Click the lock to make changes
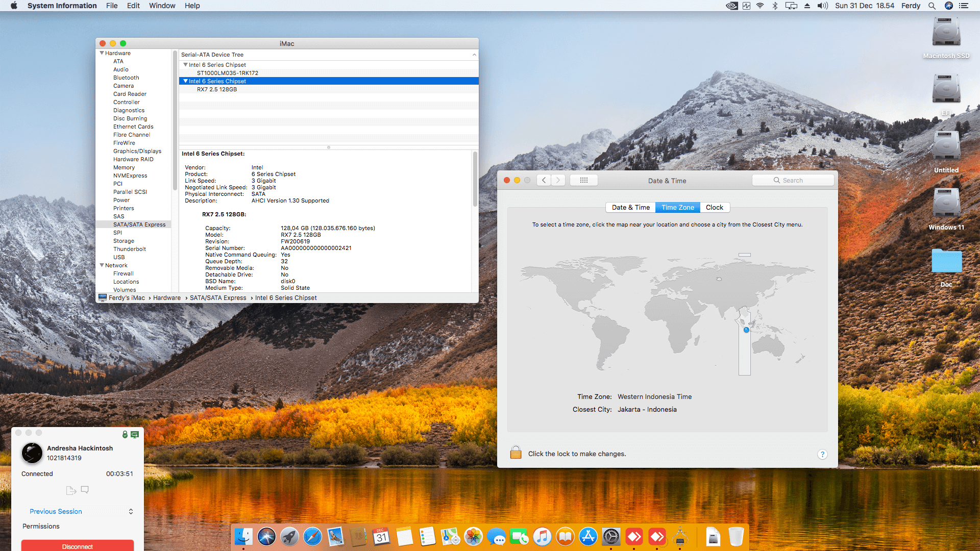Image resolution: width=980 pixels, height=551 pixels. click(516, 453)
